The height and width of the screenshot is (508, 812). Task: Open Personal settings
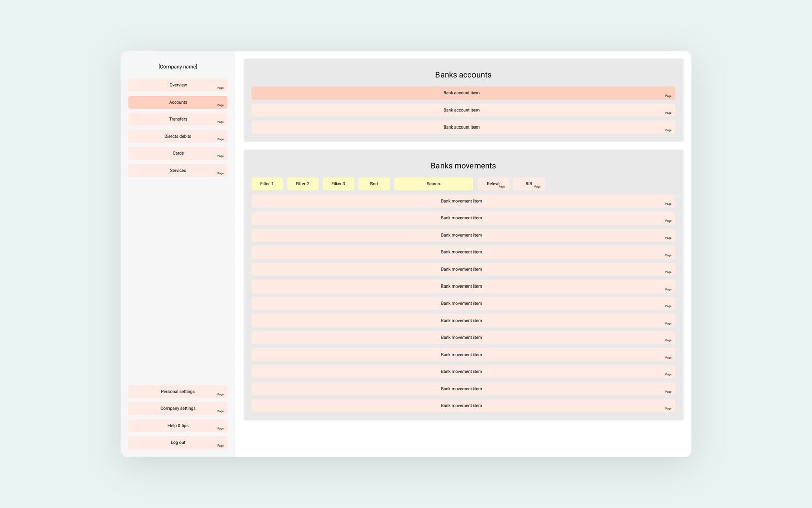coord(178,392)
